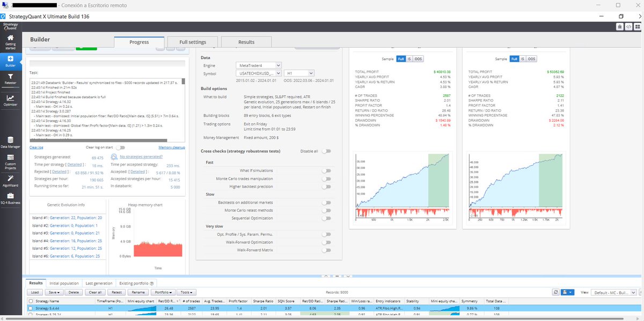Select the Initial population databank tab
Viewport: 644px width, 321px height.
[x=64, y=283]
